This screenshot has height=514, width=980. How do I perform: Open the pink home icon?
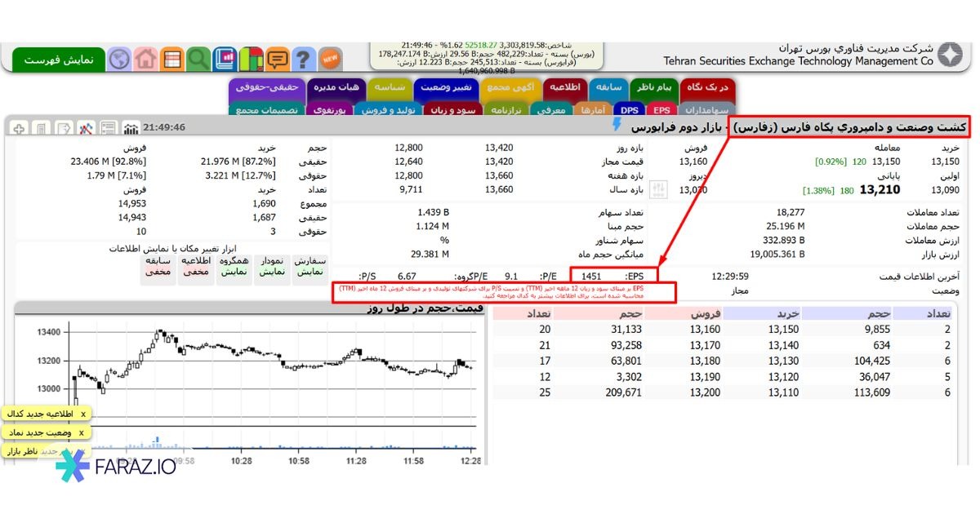point(146,60)
